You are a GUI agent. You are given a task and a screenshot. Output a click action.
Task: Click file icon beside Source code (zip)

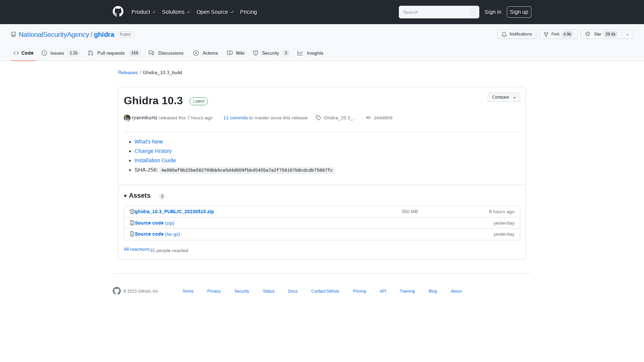tap(132, 223)
